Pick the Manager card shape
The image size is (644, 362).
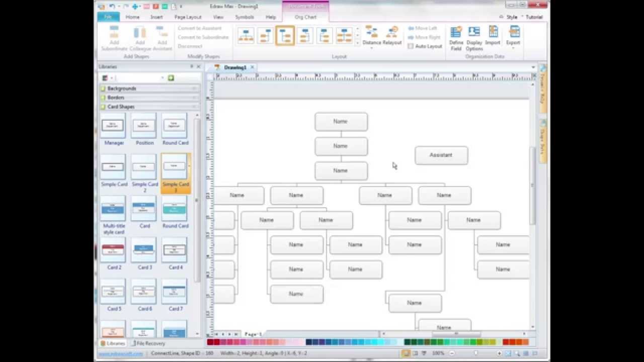coord(113,125)
